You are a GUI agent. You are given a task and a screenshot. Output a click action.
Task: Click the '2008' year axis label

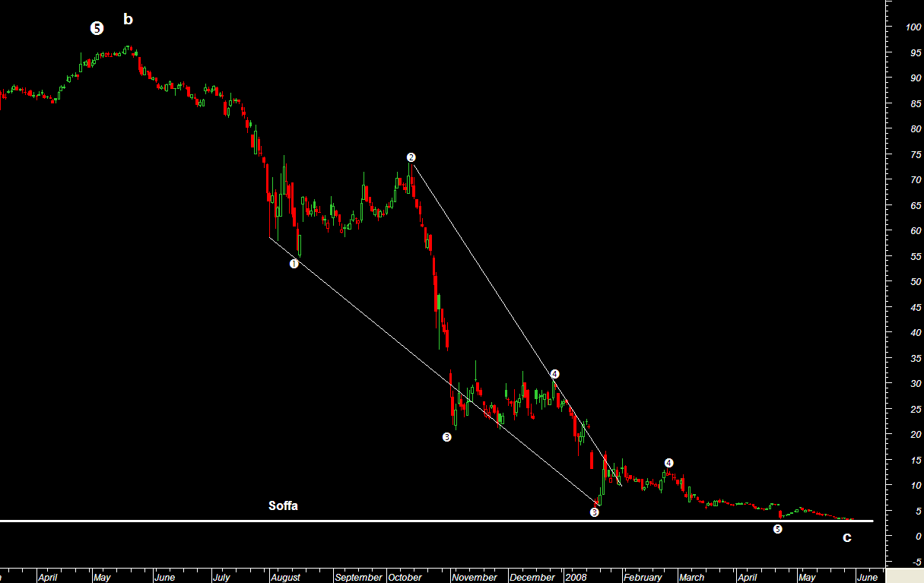coord(575,577)
